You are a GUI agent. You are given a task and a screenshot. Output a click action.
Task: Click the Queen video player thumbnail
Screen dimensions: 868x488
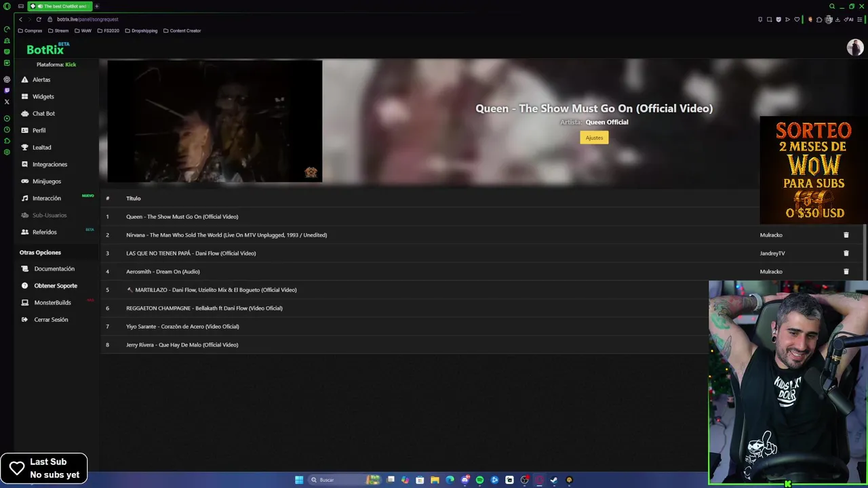pyautogui.click(x=215, y=121)
